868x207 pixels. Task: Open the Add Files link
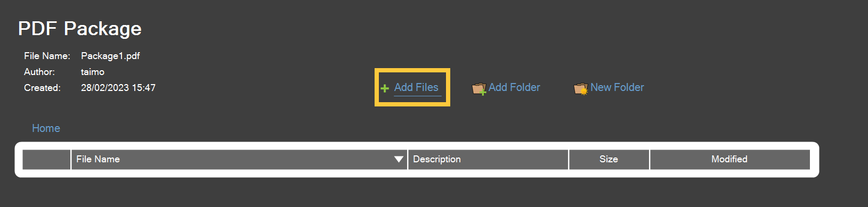416,87
